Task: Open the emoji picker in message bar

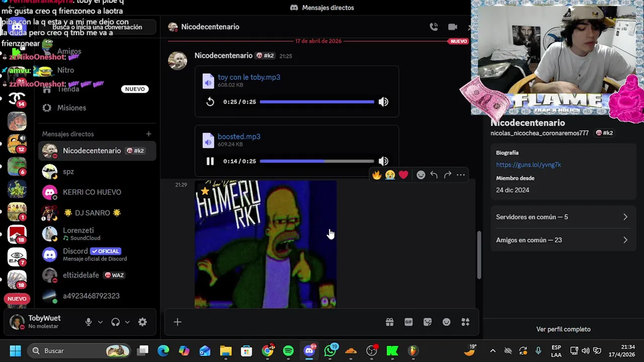Action: point(446,322)
